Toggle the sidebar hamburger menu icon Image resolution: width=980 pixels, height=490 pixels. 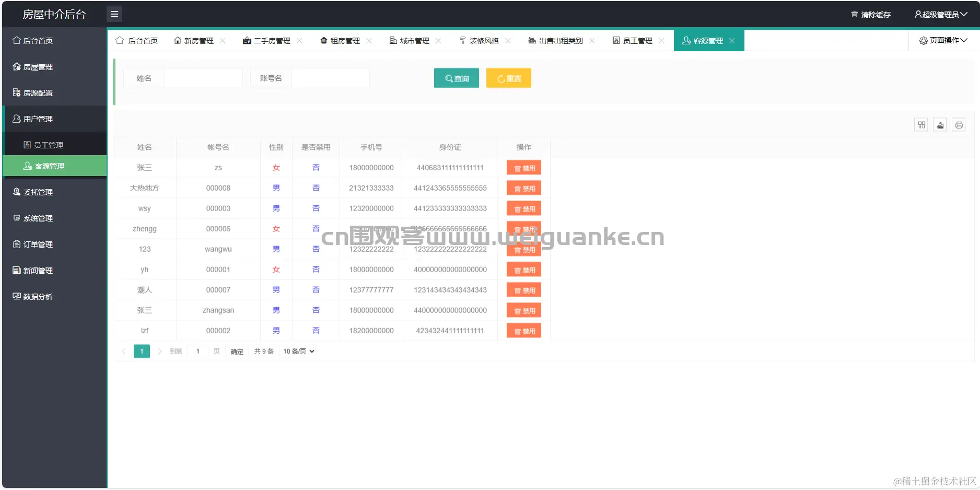click(114, 14)
